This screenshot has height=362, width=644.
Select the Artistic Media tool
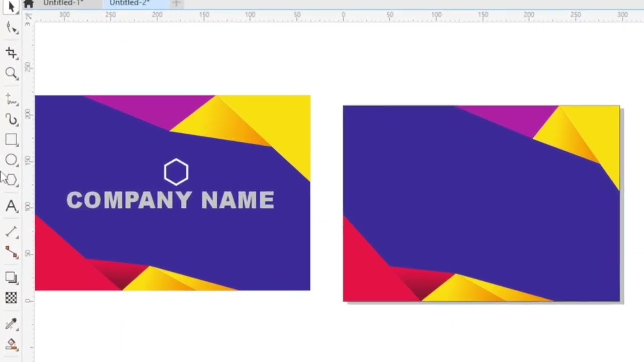click(x=11, y=119)
